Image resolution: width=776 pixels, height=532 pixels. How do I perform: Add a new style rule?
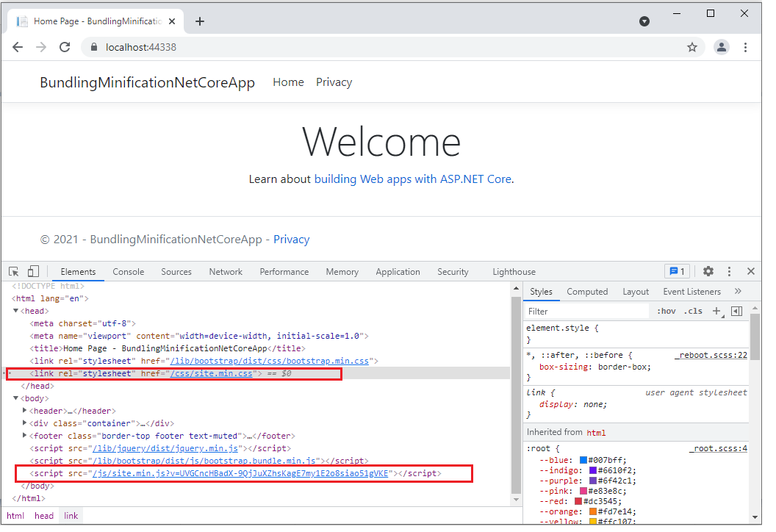(716, 311)
